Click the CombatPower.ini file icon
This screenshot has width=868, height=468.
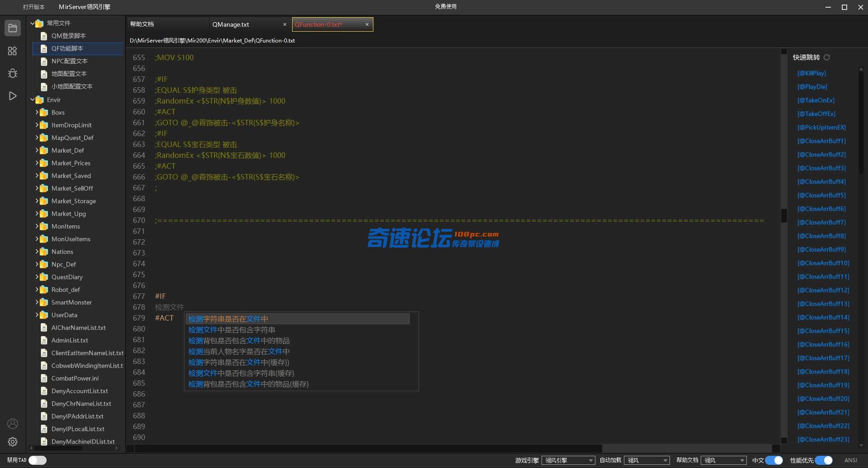pyautogui.click(x=44, y=378)
